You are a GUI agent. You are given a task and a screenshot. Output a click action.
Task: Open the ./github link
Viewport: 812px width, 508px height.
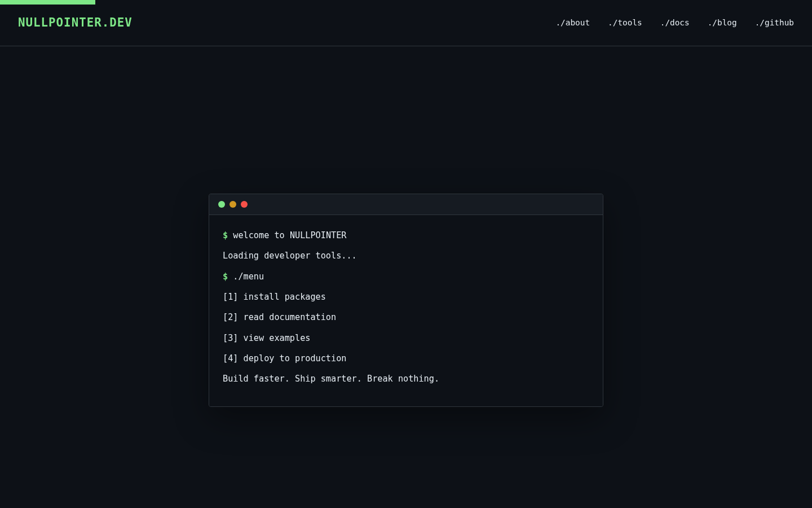[775, 23]
